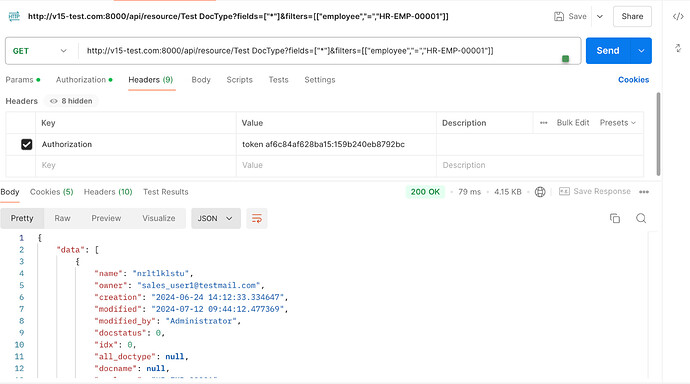
Task: Click the "Administrator" modified_by value
Action: coord(201,321)
